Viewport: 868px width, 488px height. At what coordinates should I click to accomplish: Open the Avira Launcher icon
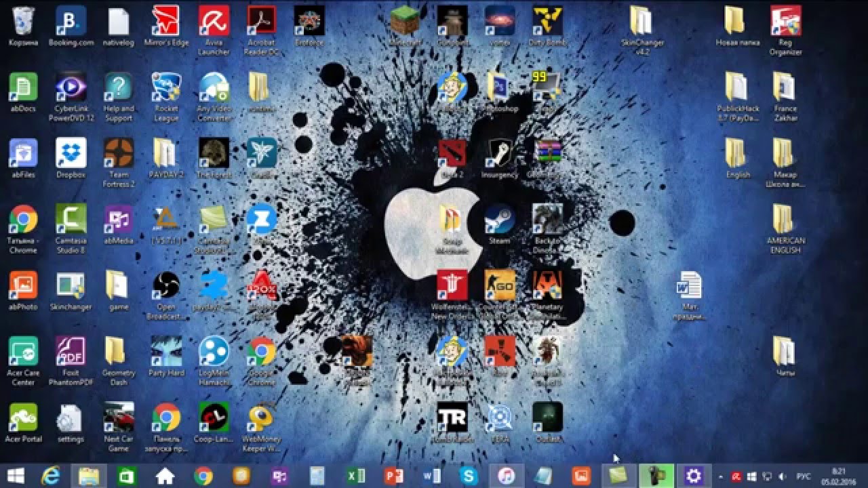click(214, 21)
